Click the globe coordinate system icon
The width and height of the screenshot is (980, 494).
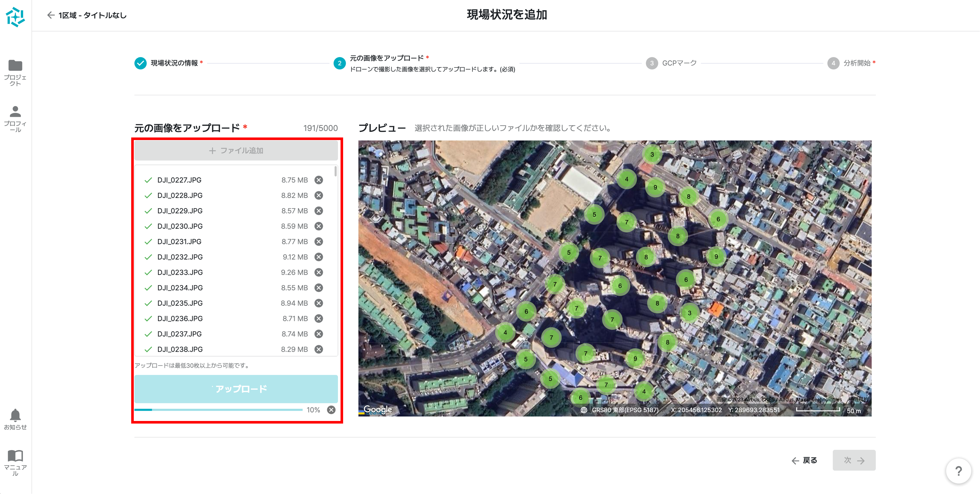point(584,410)
